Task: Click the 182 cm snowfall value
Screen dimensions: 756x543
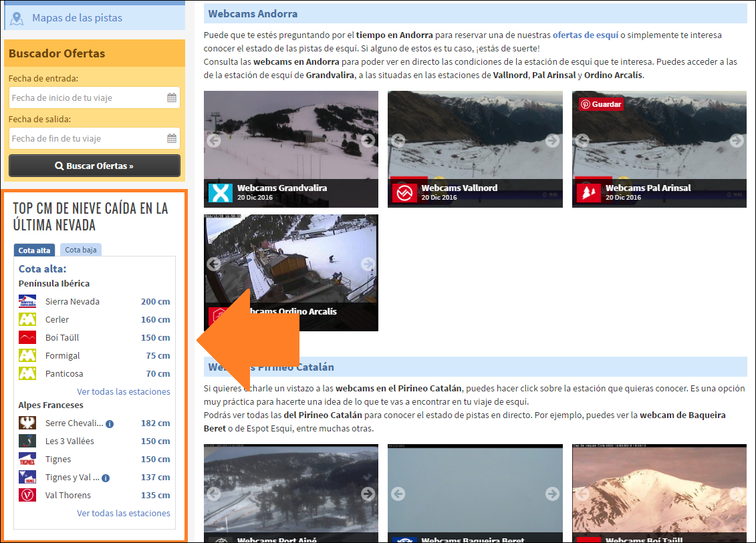Action: (155, 423)
